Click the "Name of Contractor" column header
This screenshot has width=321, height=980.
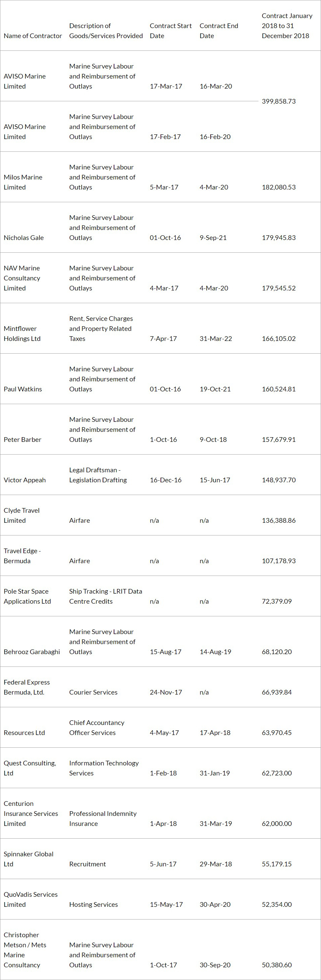pos(33,36)
